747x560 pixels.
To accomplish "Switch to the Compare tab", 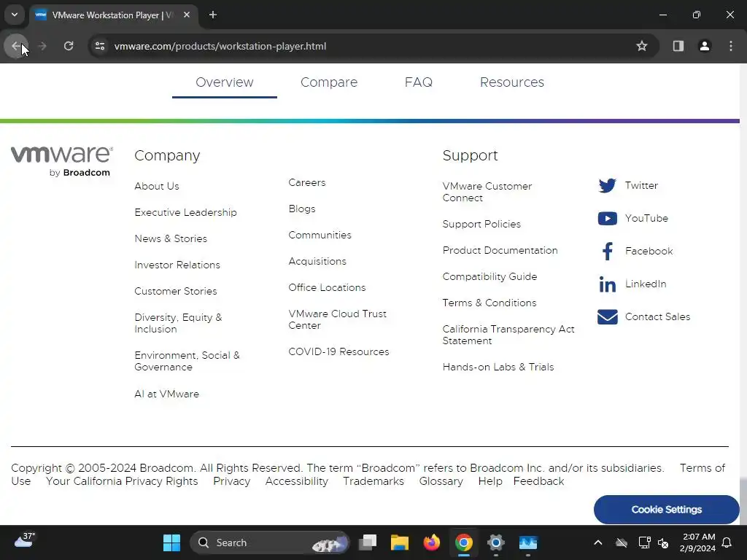I will pyautogui.click(x=329, y=82).
